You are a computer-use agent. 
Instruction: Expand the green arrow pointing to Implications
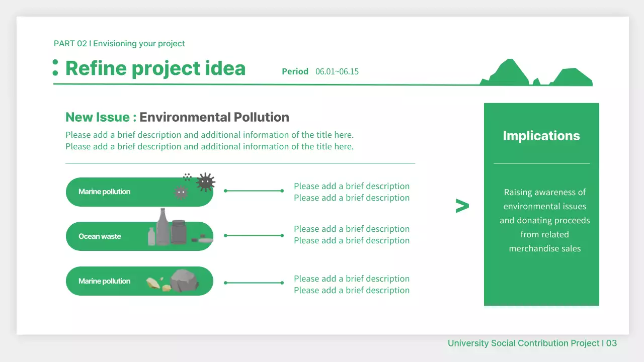click(462, 205)
